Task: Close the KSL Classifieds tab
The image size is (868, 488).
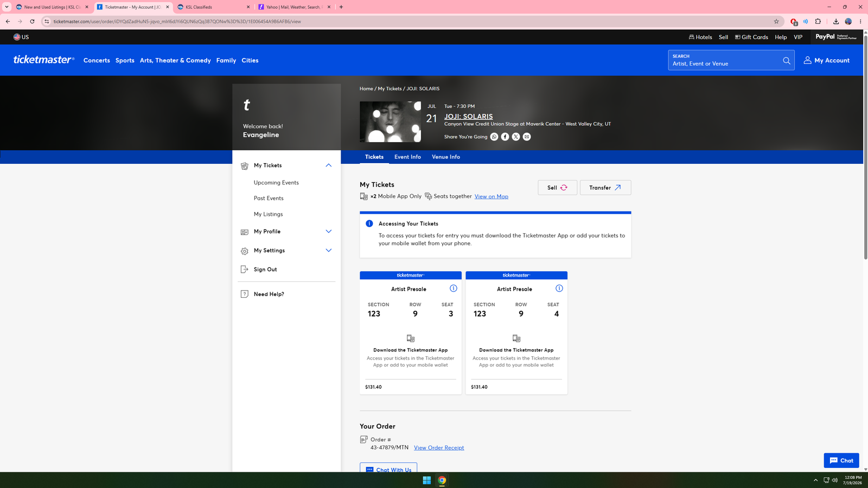Action: (248, 7)
